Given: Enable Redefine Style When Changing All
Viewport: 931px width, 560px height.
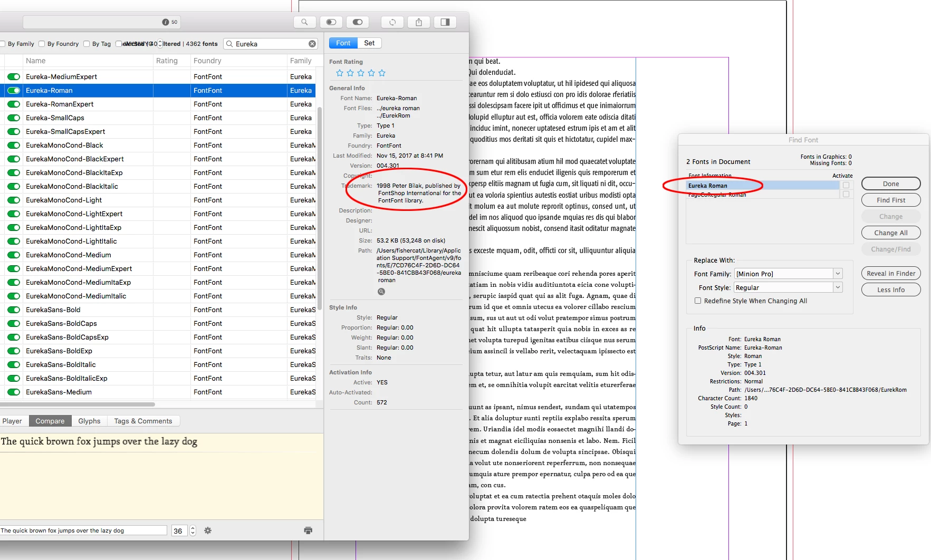Looking at the screenshot, I should click(x=698, y=301).
